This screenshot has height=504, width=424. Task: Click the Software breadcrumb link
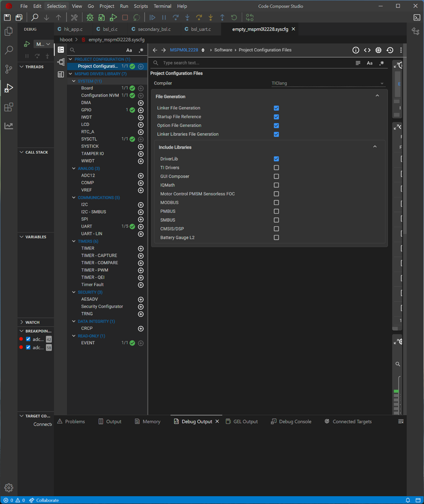(223, 50)
